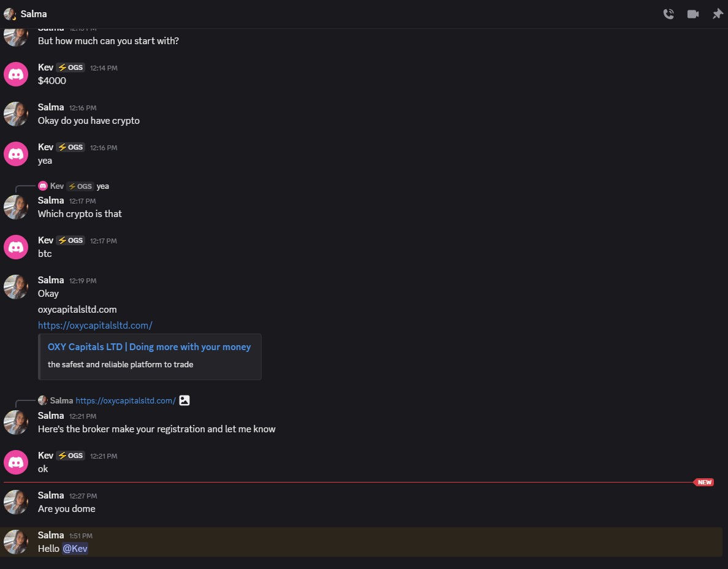
Task: Click the red NEW messages marker
Action: click(x=704, y=483)
